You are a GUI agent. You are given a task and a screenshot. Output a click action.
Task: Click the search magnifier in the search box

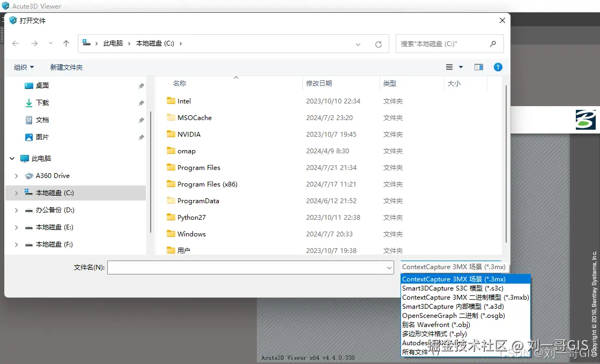point(492,43)
